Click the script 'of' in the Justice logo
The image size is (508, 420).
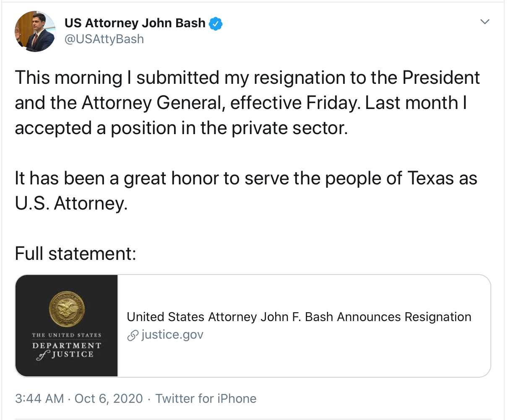(43, 356)
